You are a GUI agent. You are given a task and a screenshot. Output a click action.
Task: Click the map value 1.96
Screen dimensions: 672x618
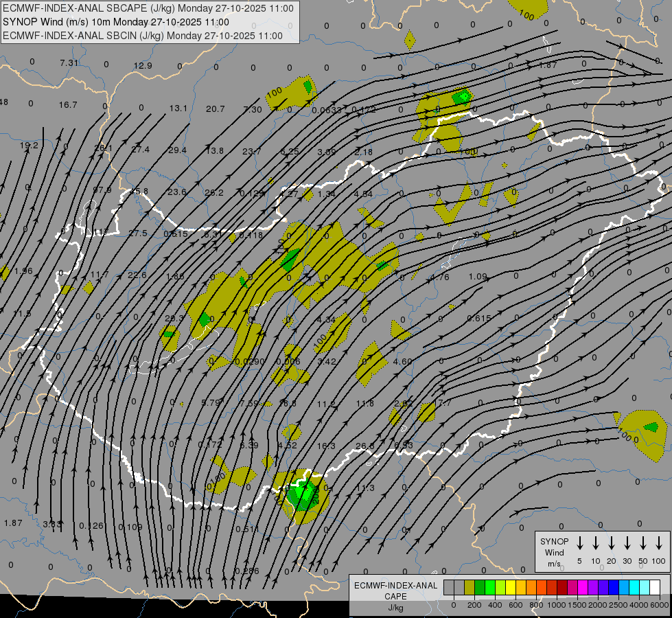pos(23,271)
